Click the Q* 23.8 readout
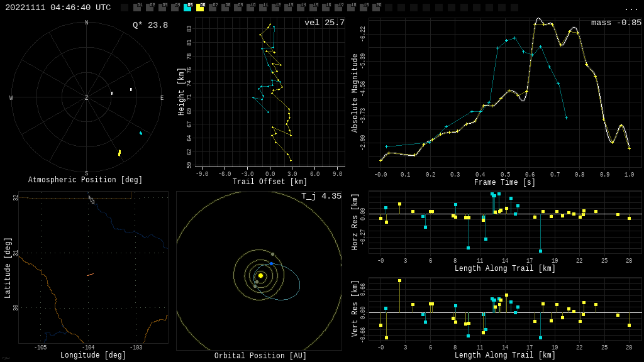This screenshot has height=362, width=644. (x=150, y=25)
